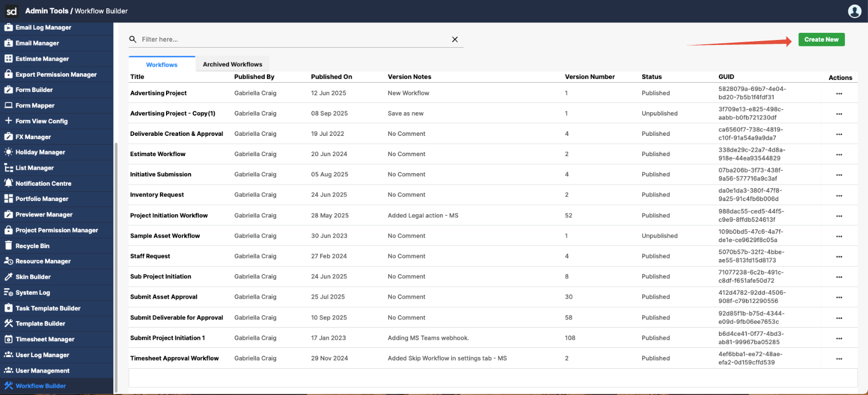Sort by Status column header
868x395 pixels.
click(652, 77)
